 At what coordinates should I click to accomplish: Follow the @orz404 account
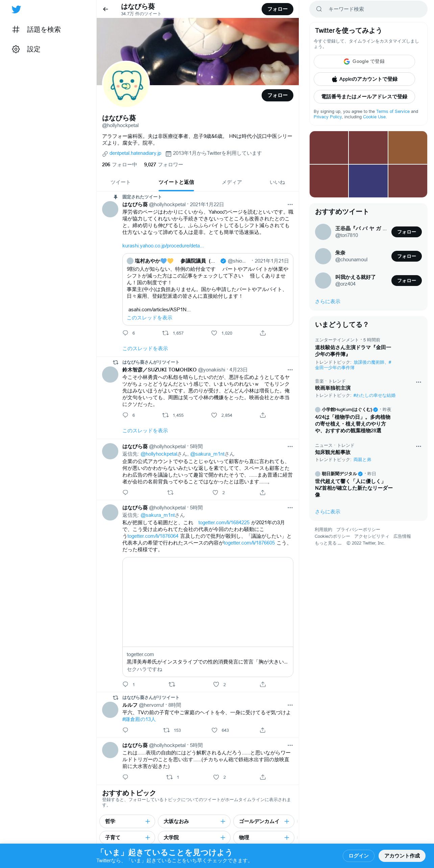pos(407,281)
